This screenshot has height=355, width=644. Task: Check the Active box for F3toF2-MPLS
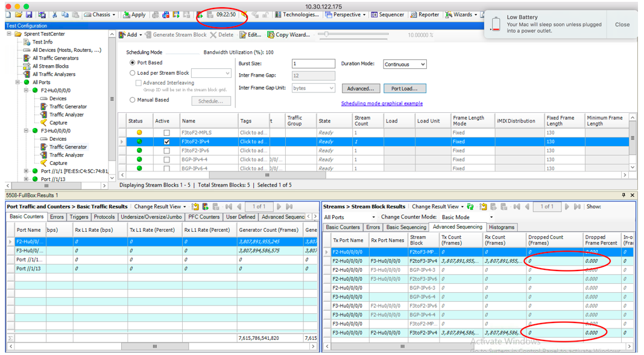[x=166, y=133]
